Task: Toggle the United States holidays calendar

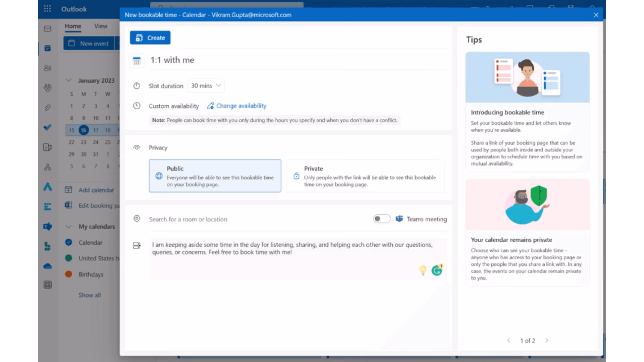Action: click(x=69, y=258)
